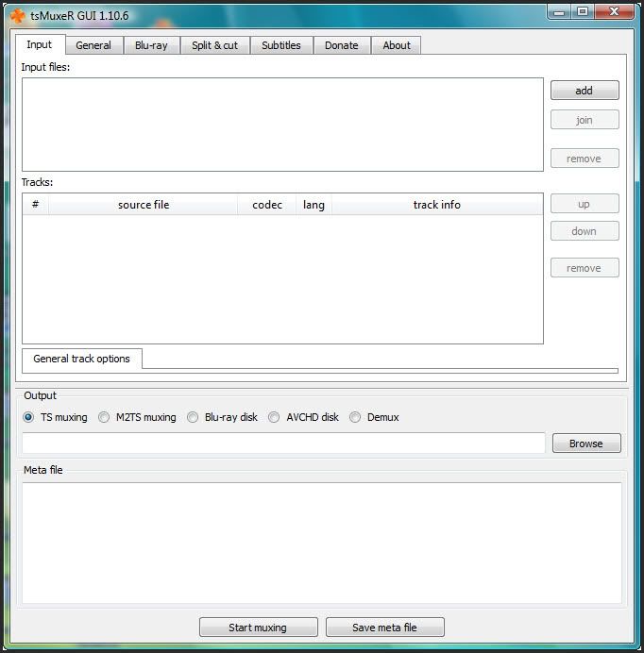This screenshot has width=644, height=653.
Task: Click the join button
Action: pyautogui.click(x=585, y=120)
